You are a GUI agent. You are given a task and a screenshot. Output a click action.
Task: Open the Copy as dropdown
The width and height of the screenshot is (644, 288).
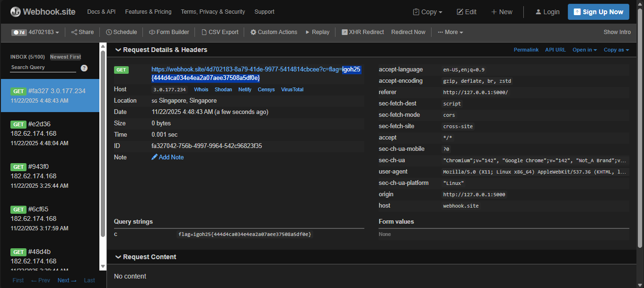616,50
